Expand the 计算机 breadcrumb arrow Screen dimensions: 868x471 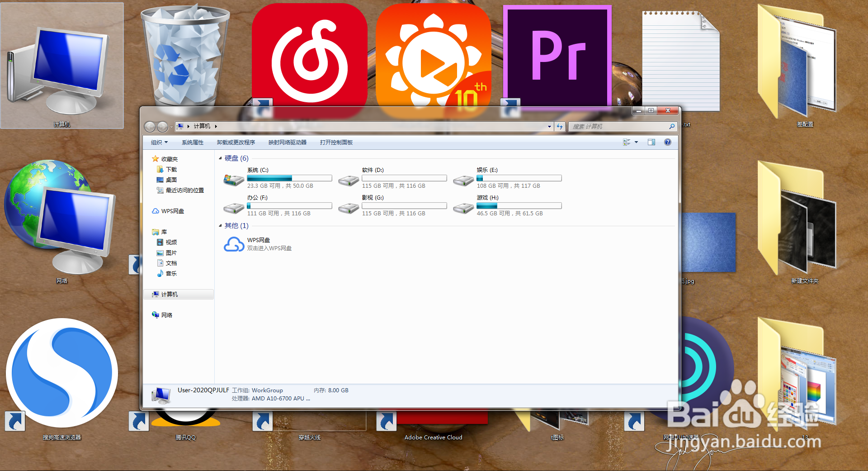click(x=216, y=126)
